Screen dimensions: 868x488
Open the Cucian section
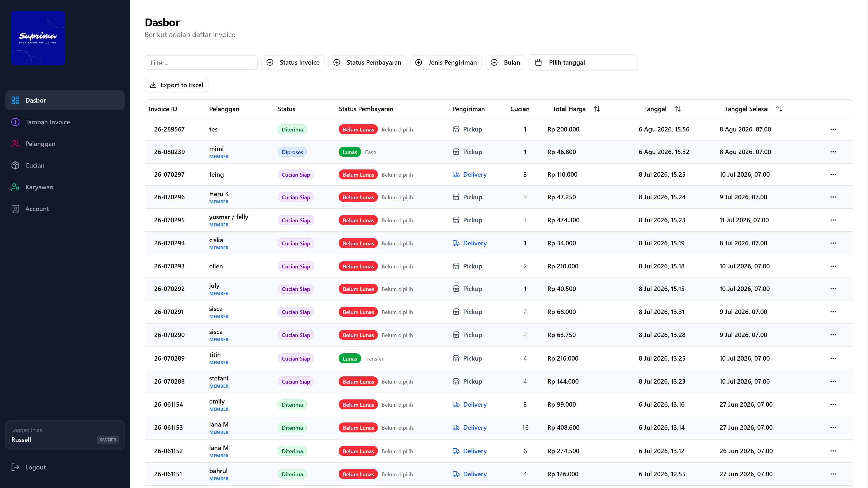coord(65,165)
